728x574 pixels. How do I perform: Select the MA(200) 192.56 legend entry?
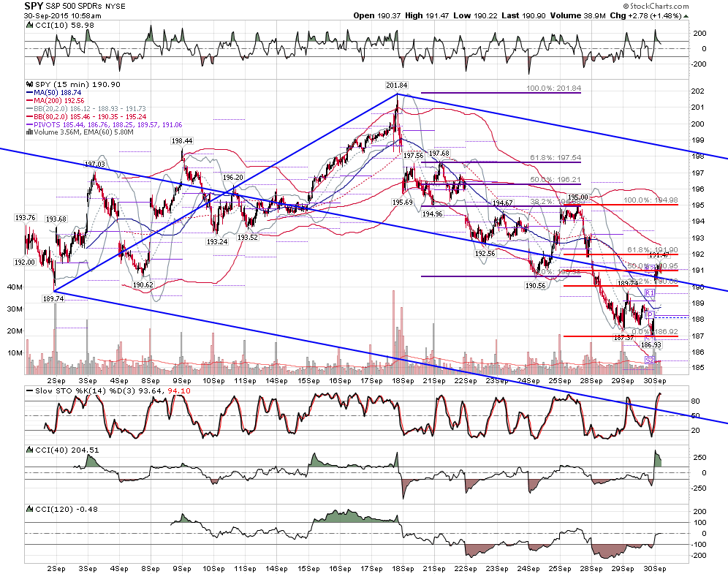56,101
